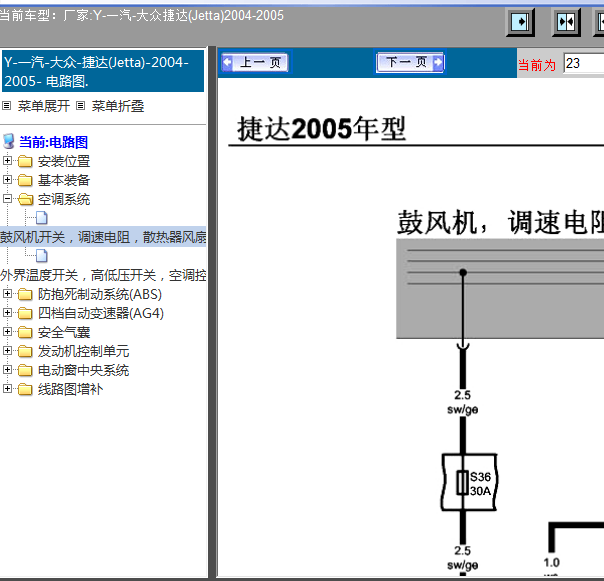
Task: Go to previous page (上一页)
Action: (x=255, y=62)
